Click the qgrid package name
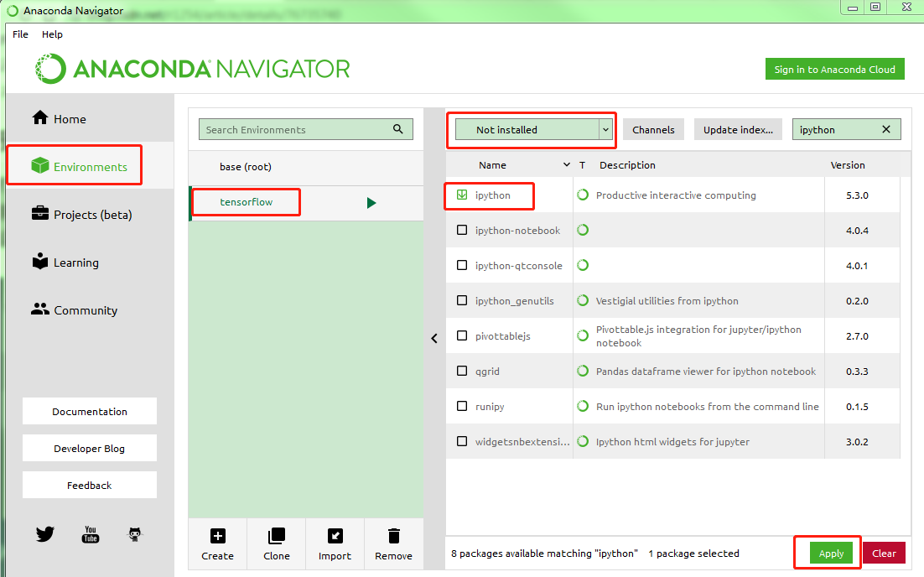The image size is (924, 577). 487,372
